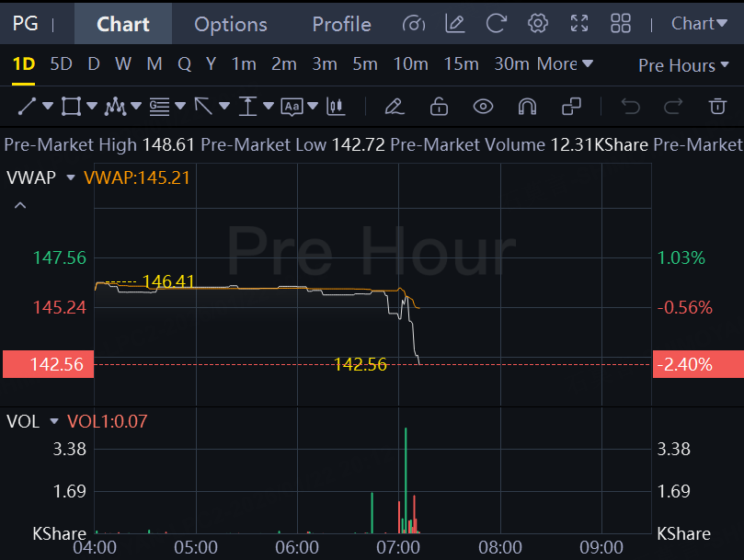Select the trend line drawing tool
Viewport: 744px width, 560px height.
pyautogui.click(x=27, y=107)
